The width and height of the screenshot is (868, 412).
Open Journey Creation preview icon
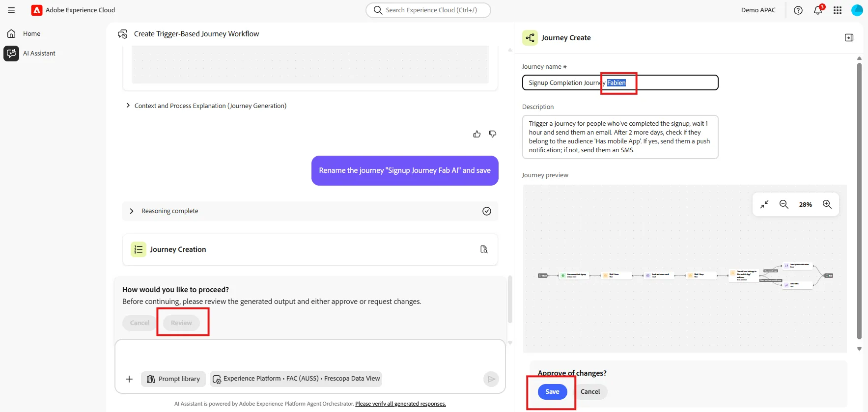484,249
